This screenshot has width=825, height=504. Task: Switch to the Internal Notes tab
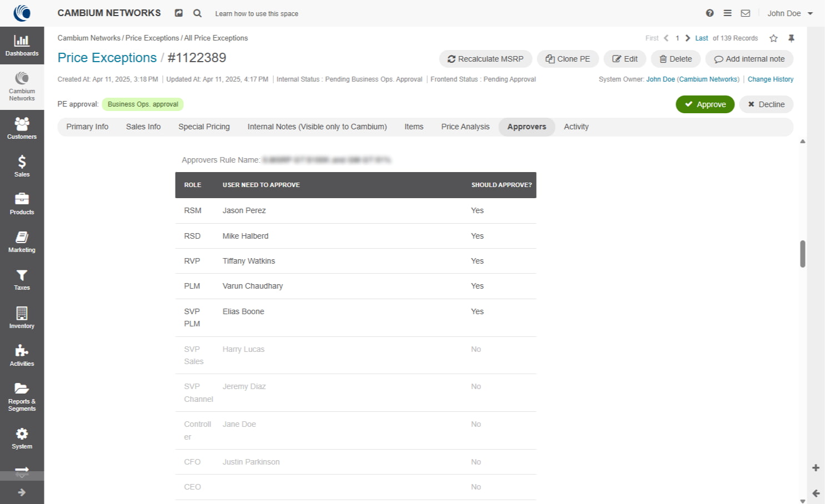(317, 127)
